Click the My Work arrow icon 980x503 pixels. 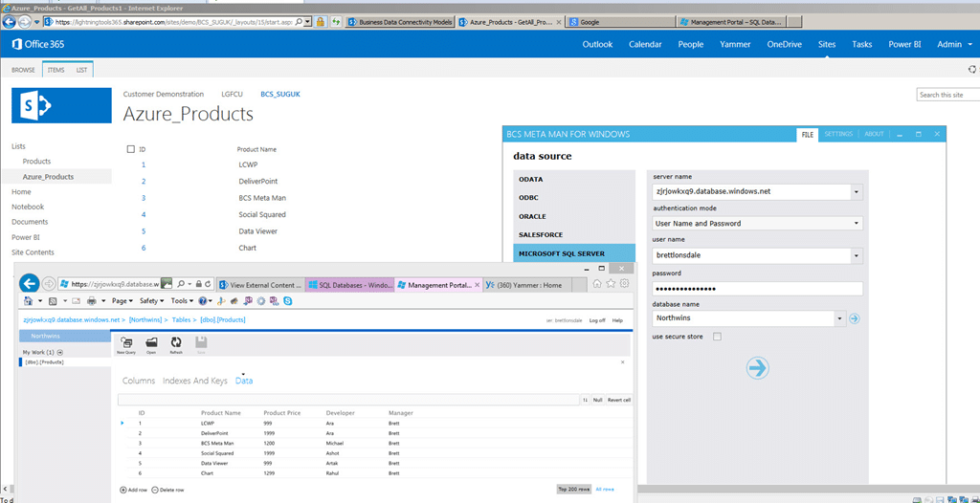[59, 353]
